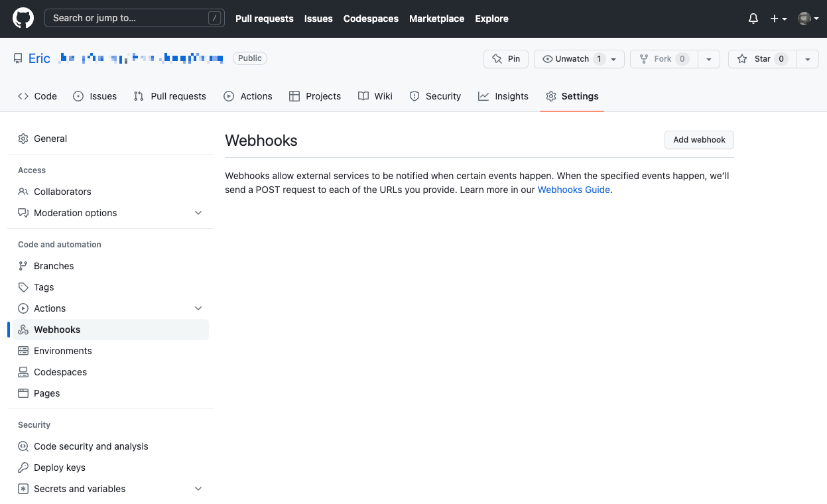Image resolution: width=827 pixels, height=504 pixels.
Task: Open Deploy keys in sidebar
Action: click(x=111, y=468)
